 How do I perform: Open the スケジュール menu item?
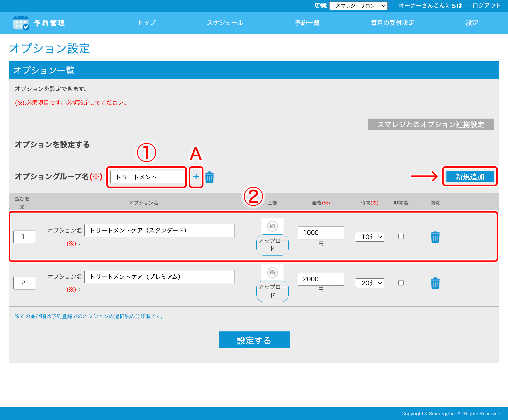(225, 23)
